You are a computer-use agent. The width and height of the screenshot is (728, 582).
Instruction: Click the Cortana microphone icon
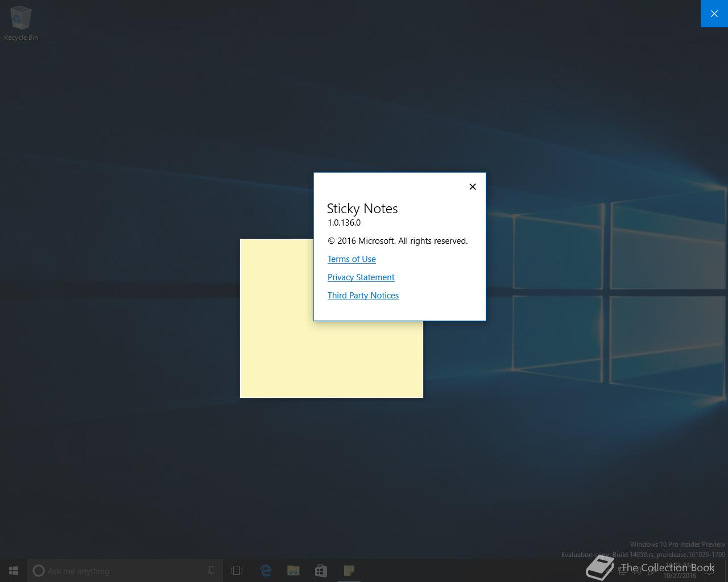click(x=211, y=571)
